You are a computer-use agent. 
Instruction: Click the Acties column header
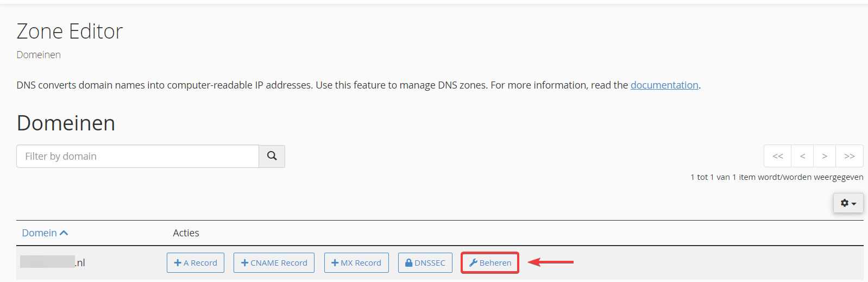point(186,233)
